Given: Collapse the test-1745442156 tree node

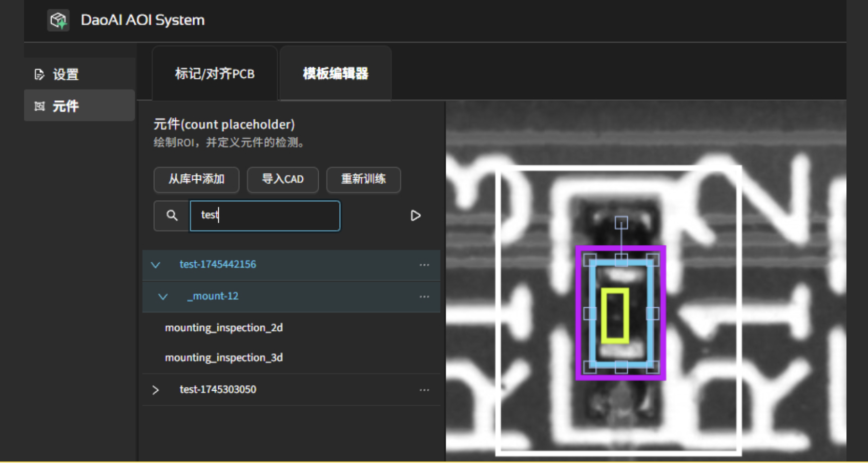Looking at the screenshot, I should click(x=155, y=265).
